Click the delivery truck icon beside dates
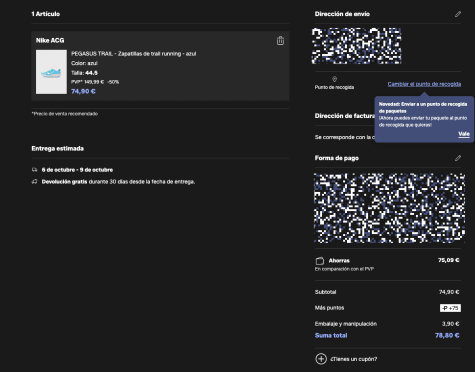Screen dimensions: 475x372 [34, 170]
